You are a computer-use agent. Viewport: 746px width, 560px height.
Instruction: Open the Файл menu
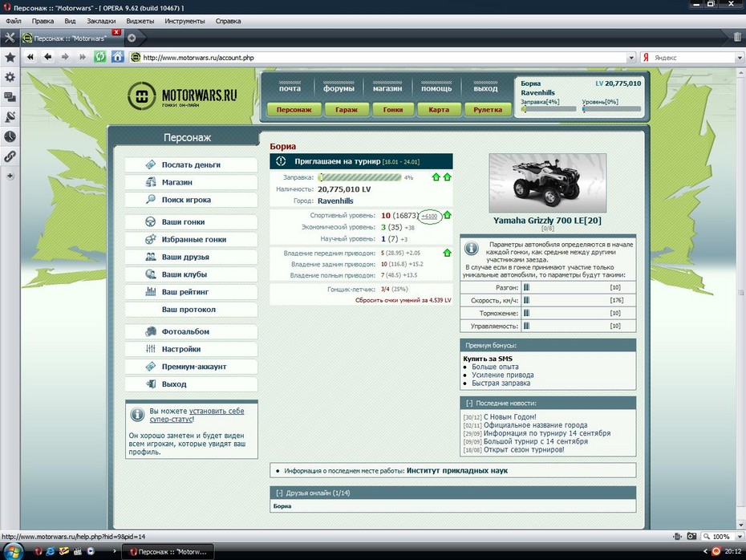pos(14,21)
